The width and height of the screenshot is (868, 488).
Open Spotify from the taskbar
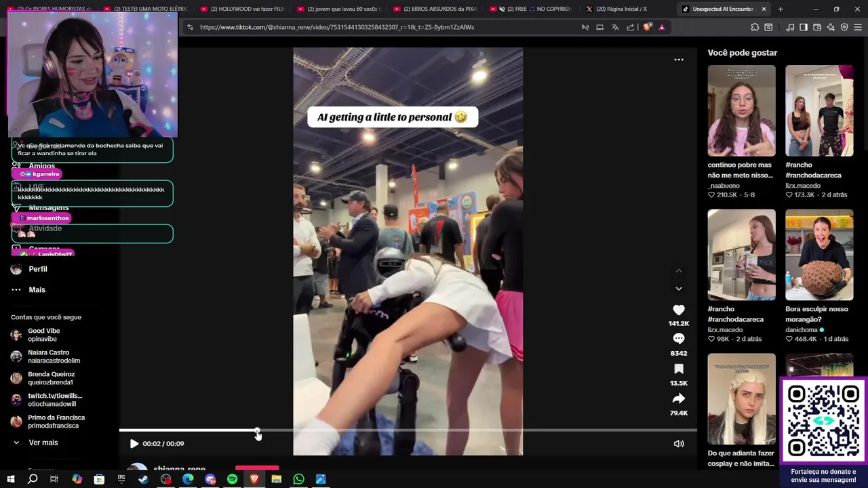point(232,479)
